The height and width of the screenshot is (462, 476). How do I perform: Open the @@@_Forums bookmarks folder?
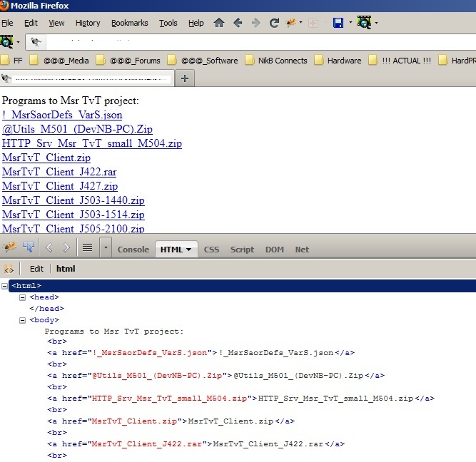(x=128, y=61)
